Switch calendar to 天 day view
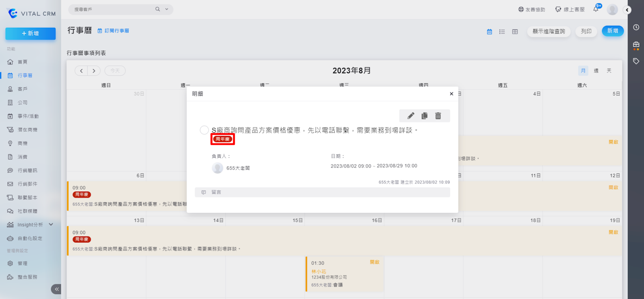This screenshot has height=299, width=644. click(x=609, y=71)
